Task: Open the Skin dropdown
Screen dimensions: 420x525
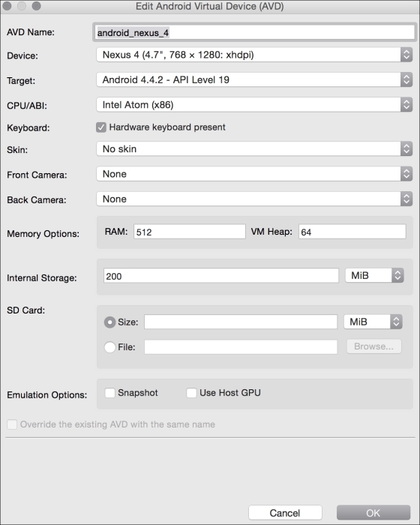Action: coord(254,148)
